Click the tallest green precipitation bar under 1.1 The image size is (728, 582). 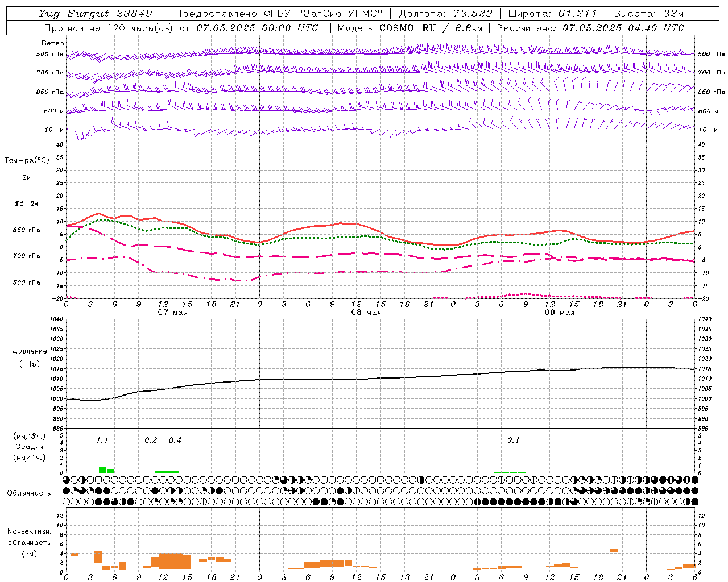click(x=102, y=469)
